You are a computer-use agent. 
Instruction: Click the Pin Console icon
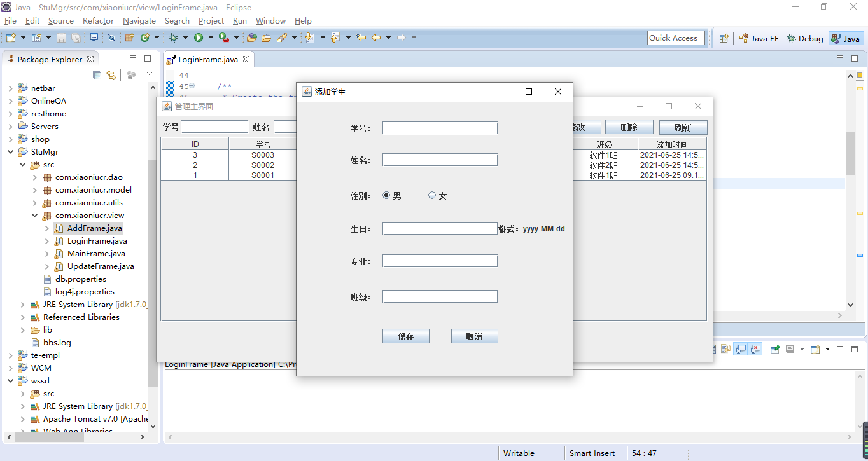click(774, 349)
